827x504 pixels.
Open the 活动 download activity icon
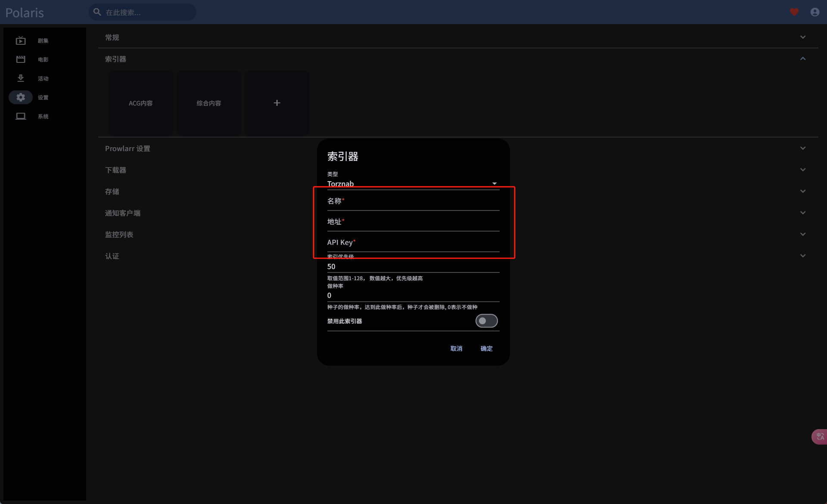pyautogui.click(x=21, y=78)
